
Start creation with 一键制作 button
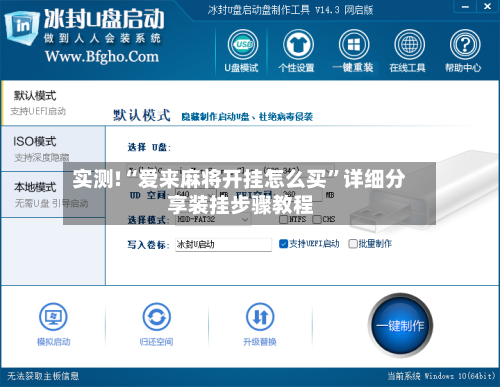click(400, 325)
